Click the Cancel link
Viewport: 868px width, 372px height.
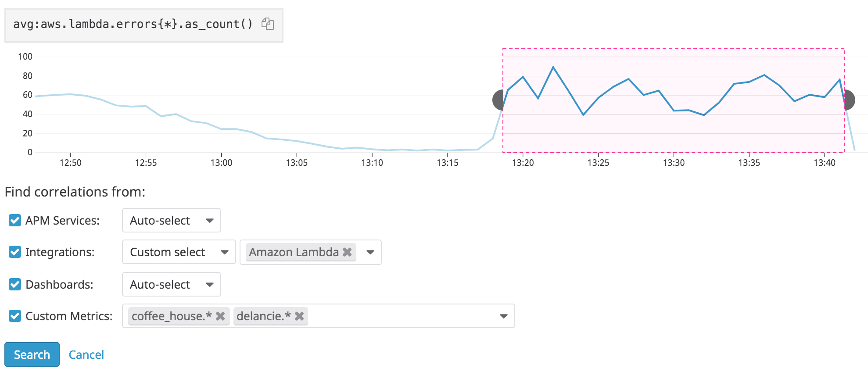[x=86, y=354]
